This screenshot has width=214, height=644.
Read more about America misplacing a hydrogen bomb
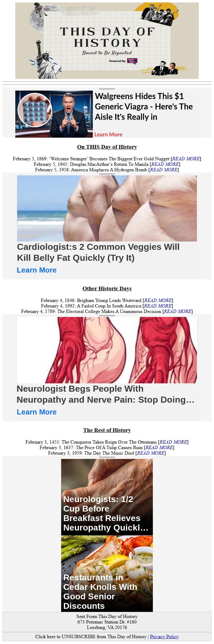click(x=164, y=170)
